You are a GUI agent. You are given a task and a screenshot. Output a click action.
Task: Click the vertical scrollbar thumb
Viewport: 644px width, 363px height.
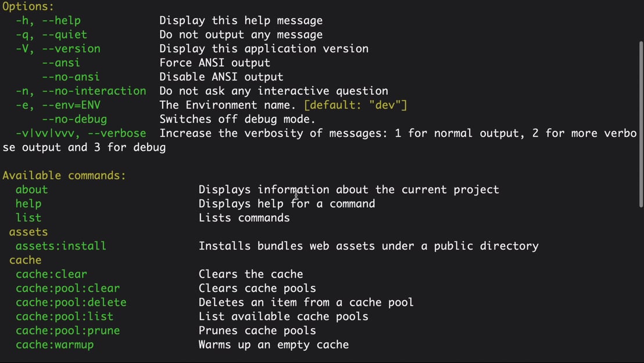(x=641, y=124)
